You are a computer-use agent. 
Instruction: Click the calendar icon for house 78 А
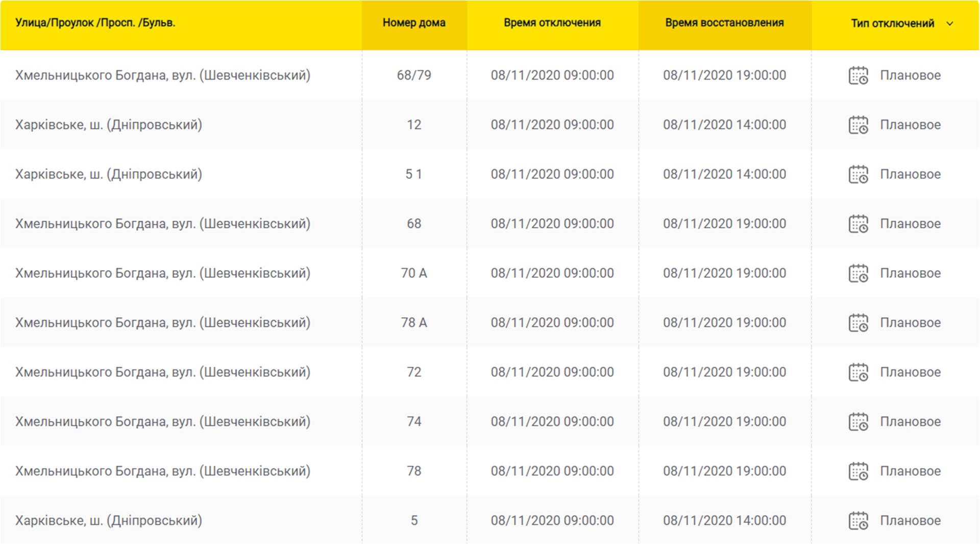click(x=858, y=323)
